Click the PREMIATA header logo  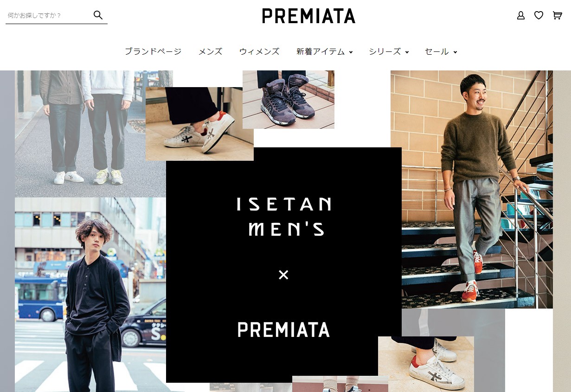[308, 16]
